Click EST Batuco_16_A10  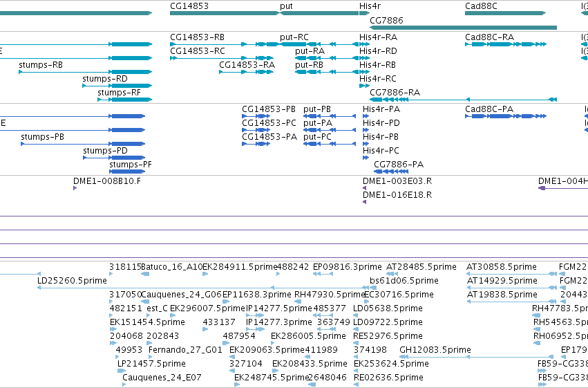(x=172, y=267)
